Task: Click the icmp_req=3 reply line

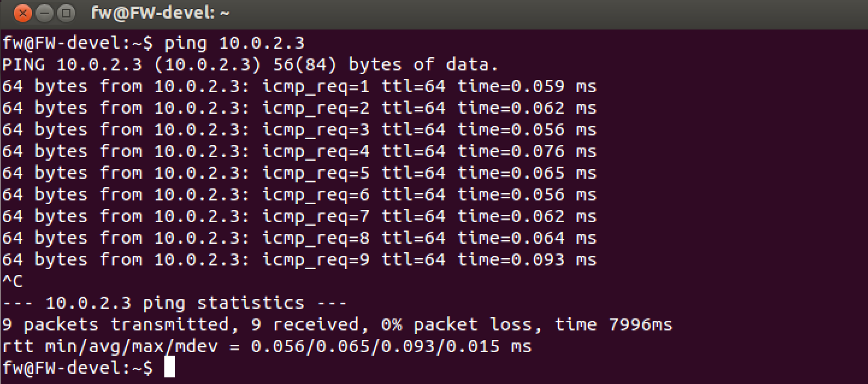Action: 299,130
